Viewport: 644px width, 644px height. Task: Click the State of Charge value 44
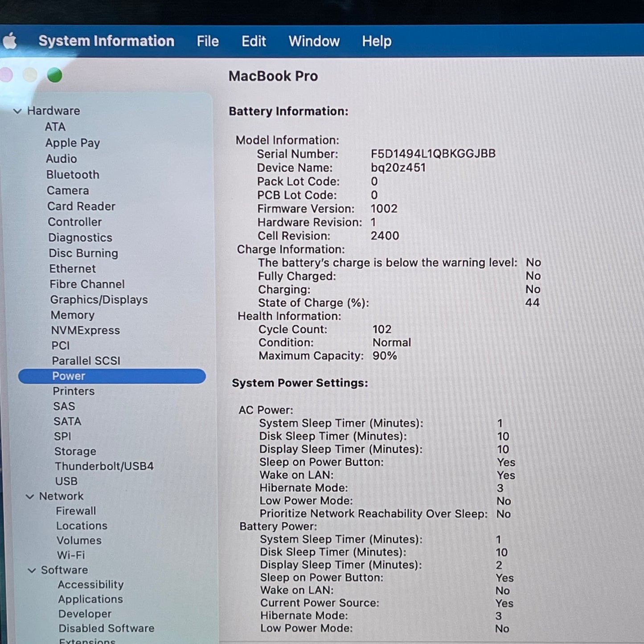[x=533, y=303]
